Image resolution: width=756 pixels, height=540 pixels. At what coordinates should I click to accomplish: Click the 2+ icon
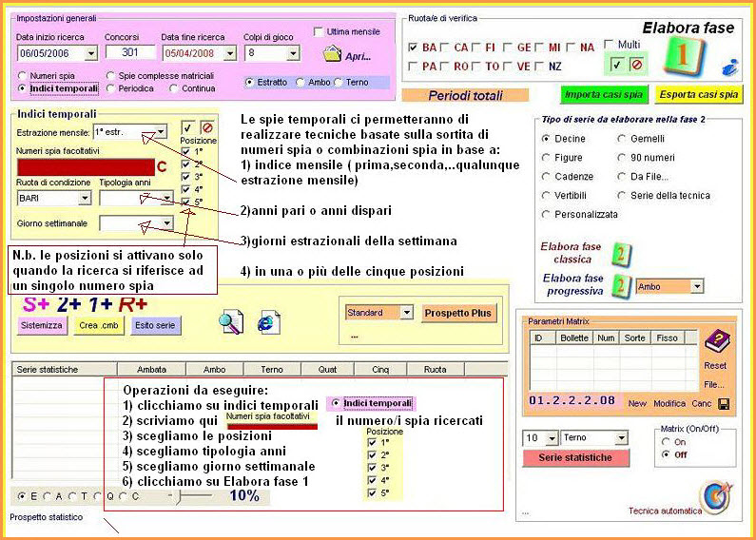(x=70, y=304)
